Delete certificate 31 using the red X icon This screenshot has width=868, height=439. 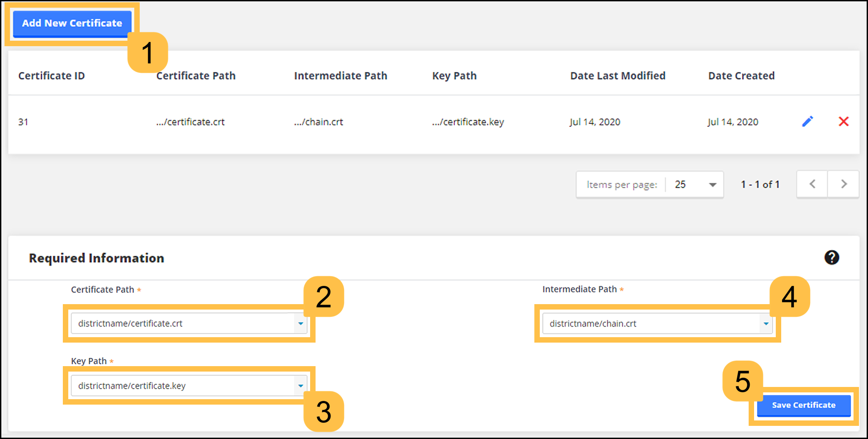(x=844, y=121)
